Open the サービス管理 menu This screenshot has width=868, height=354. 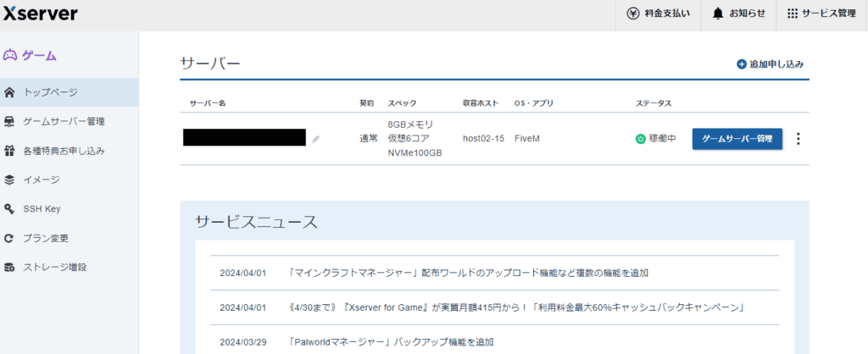[821, 14]
